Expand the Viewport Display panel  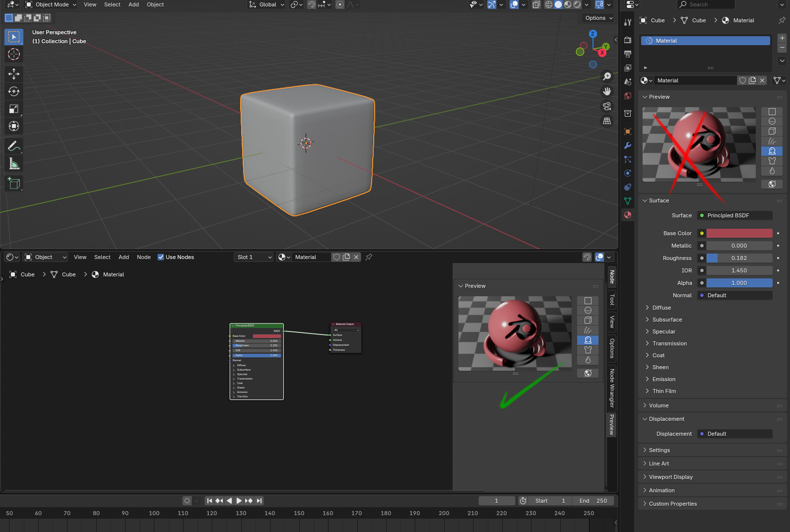(x=670, y=477)
